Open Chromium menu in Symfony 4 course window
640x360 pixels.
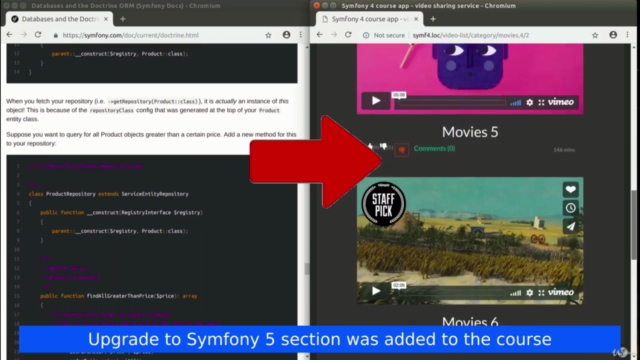627,35
